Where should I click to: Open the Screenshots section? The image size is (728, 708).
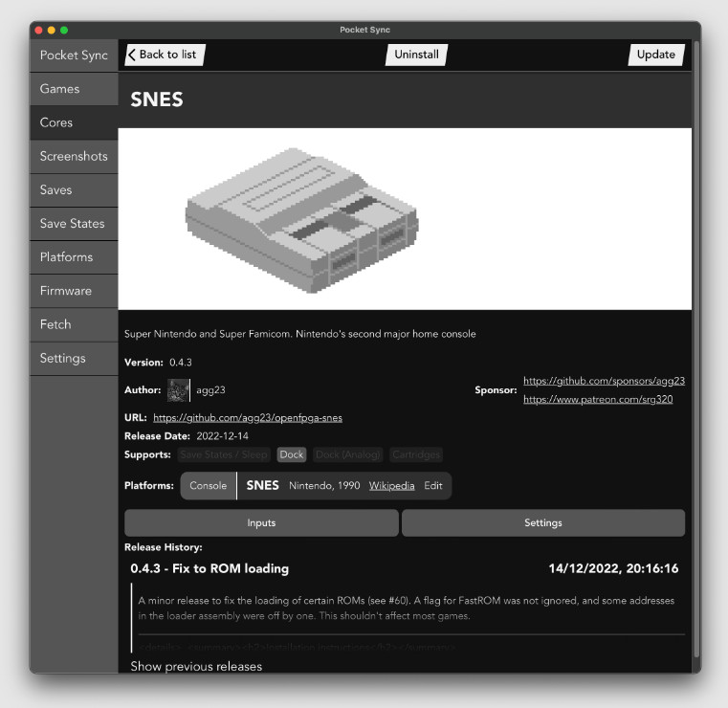click(74, 157)
